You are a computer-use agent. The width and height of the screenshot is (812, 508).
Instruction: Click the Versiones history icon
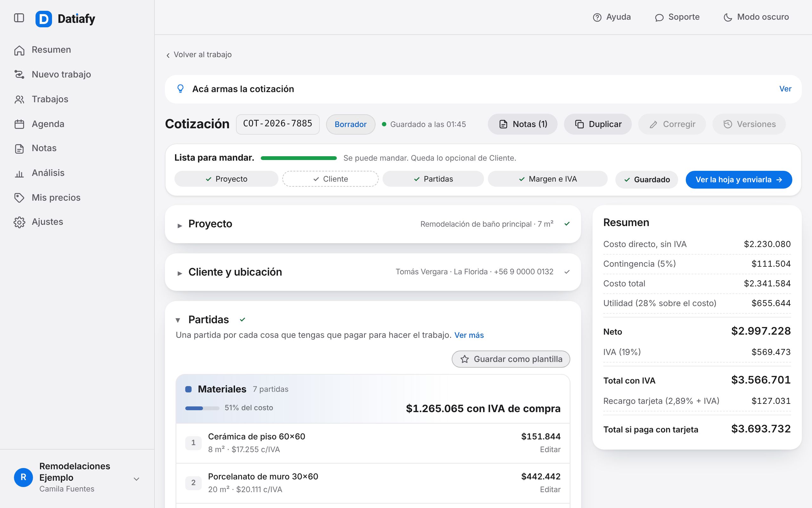point(727,124)
